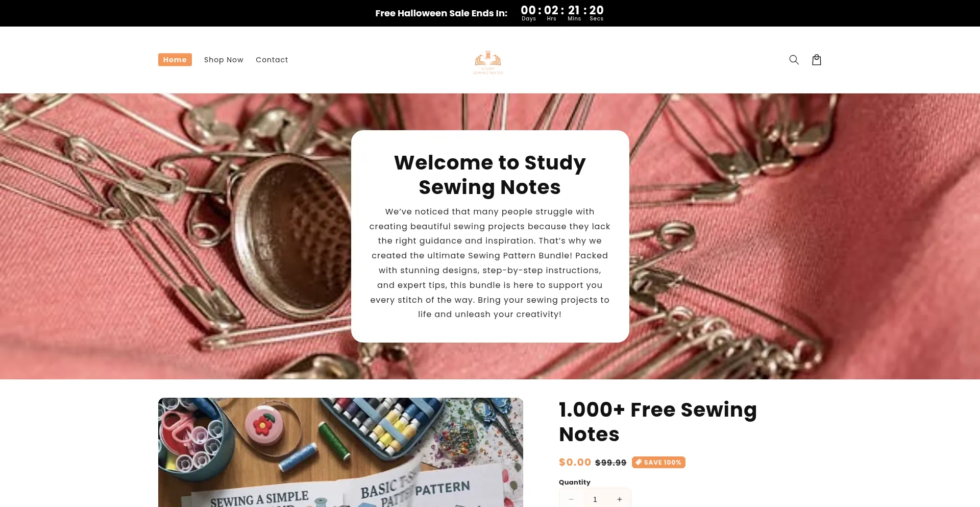980x507 pixels.
Task: Open the search magnifier icon
Action: click(x=794, y=60)
